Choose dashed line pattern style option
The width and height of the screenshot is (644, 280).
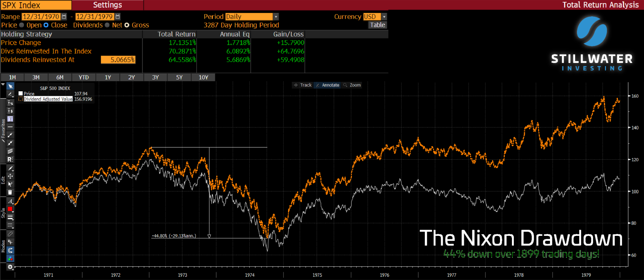pyautogui.click(x=10, y=225)
